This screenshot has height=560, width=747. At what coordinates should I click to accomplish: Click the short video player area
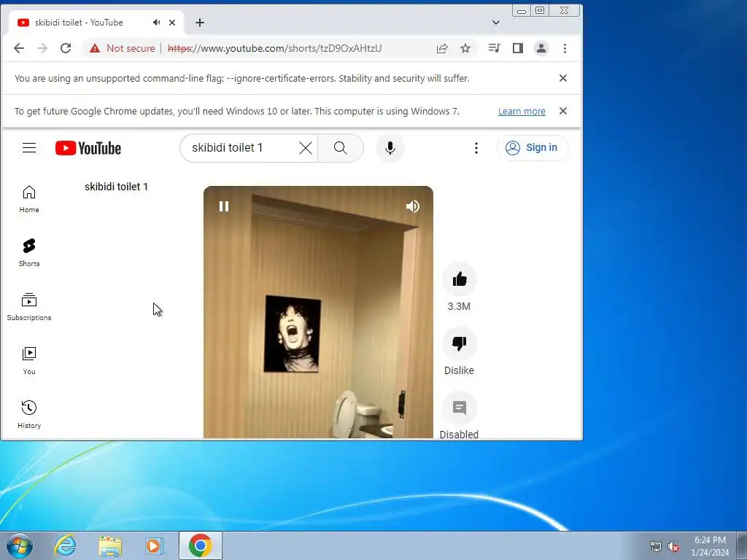(x=318, y=312)
